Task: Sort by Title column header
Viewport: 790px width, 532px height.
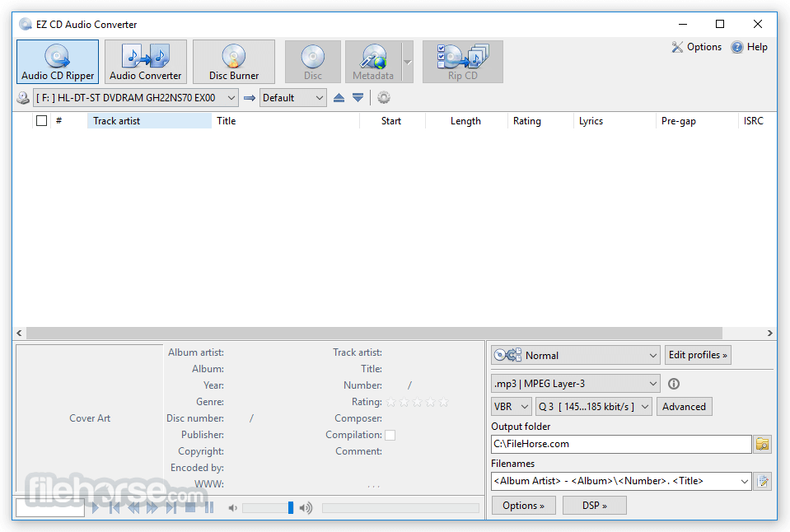Action: click(x=285, y=121)
